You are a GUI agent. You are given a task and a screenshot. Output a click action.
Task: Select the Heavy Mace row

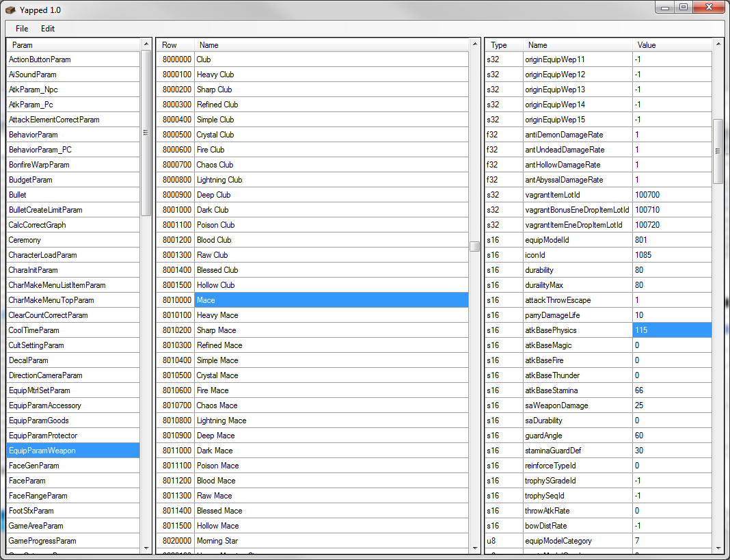(x=217, y=315)
